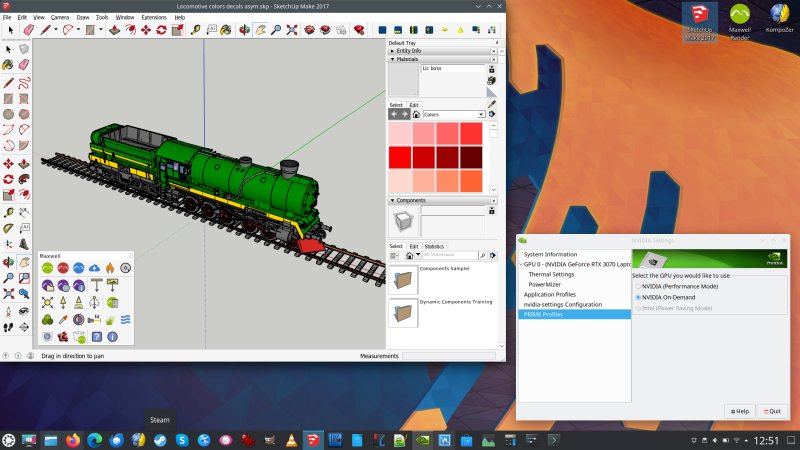
Task: Activate the Orbit tool in top toolbar
Action: click(243, 30)
